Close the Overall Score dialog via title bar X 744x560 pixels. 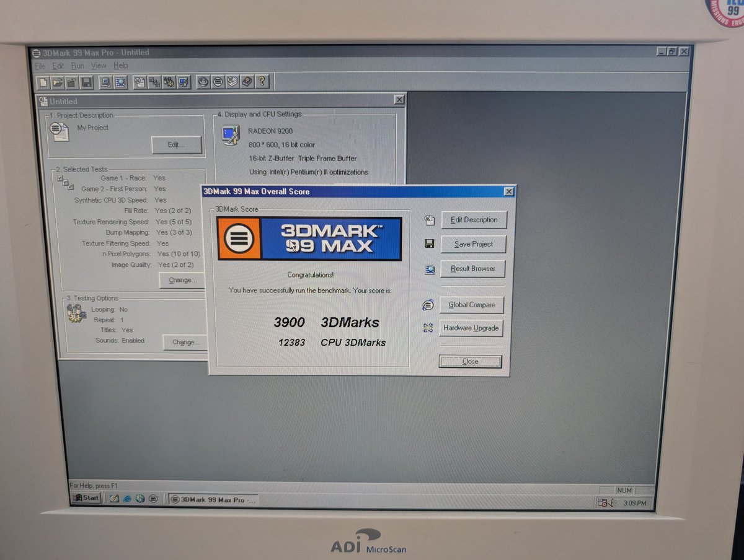508,192
